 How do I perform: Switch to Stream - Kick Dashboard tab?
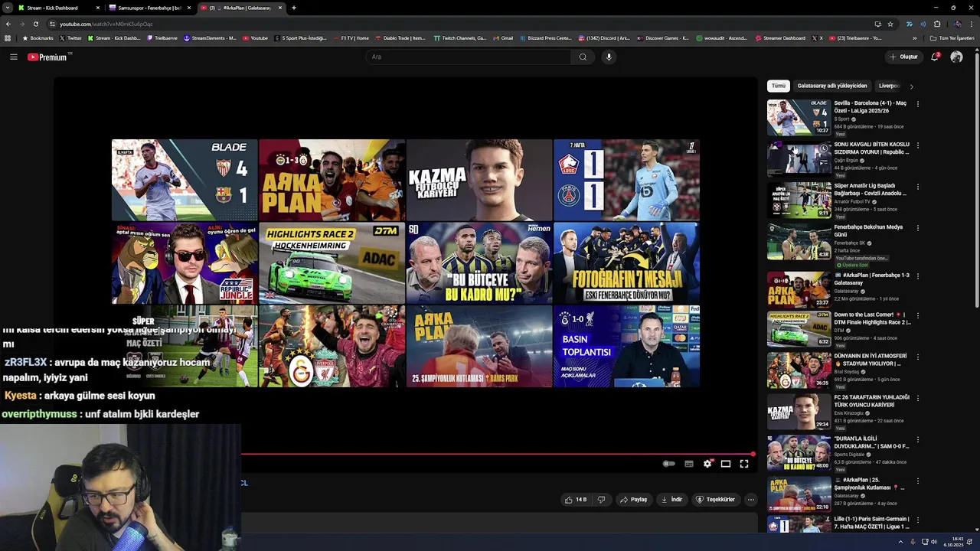tap(59, 8)
